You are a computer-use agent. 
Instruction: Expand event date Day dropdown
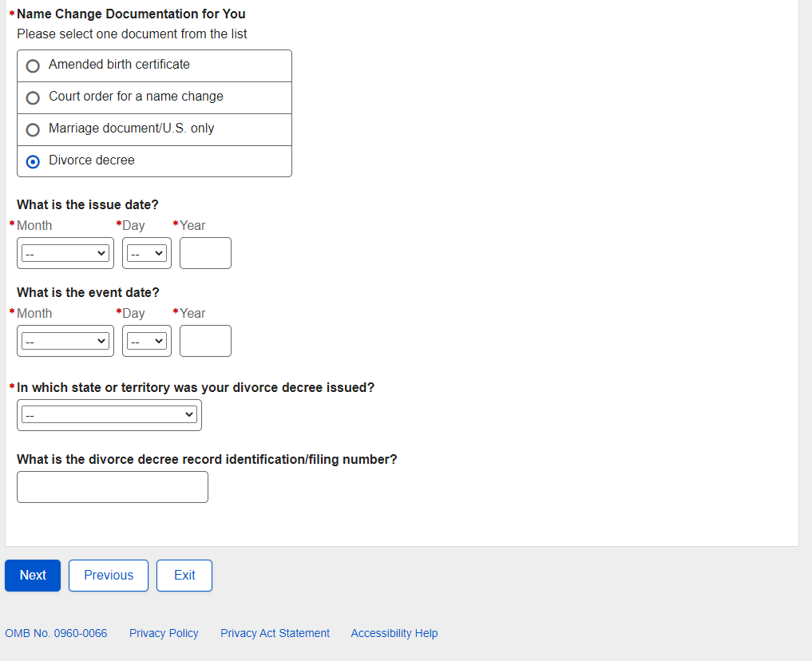(147, 341)
